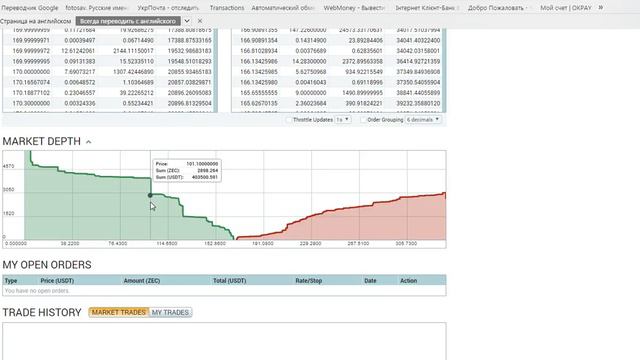Select sell order row with price 170.30000000
Viewport: 640px width, 360px height.
pos(109,104)
